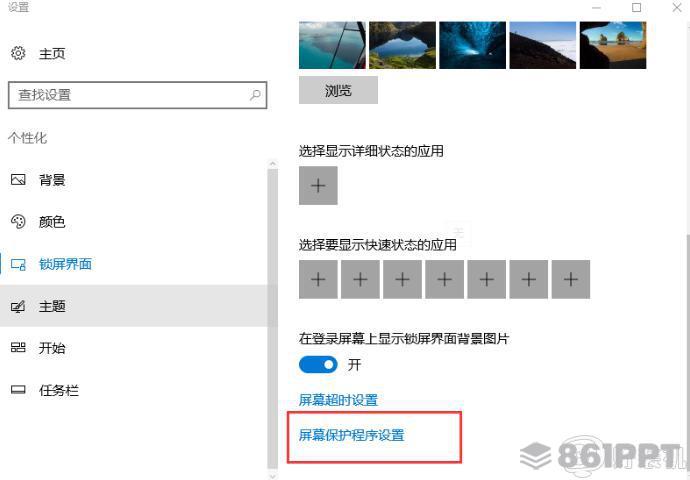
Task: Open the 开始 start tiles icon
Action: (18, 348)
